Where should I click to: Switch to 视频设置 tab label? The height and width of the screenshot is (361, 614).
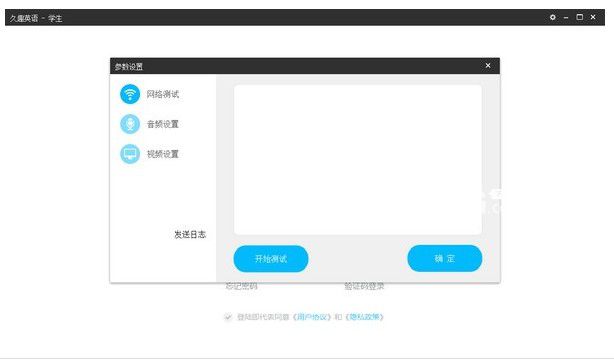163,154
